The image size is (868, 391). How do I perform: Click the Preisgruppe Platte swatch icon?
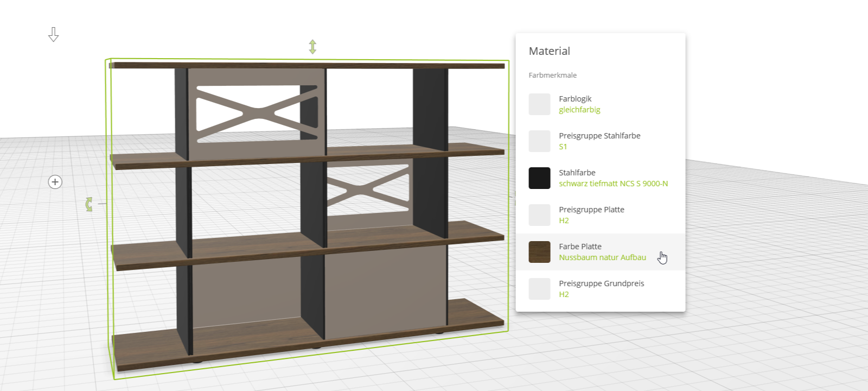tap(539, 215)
